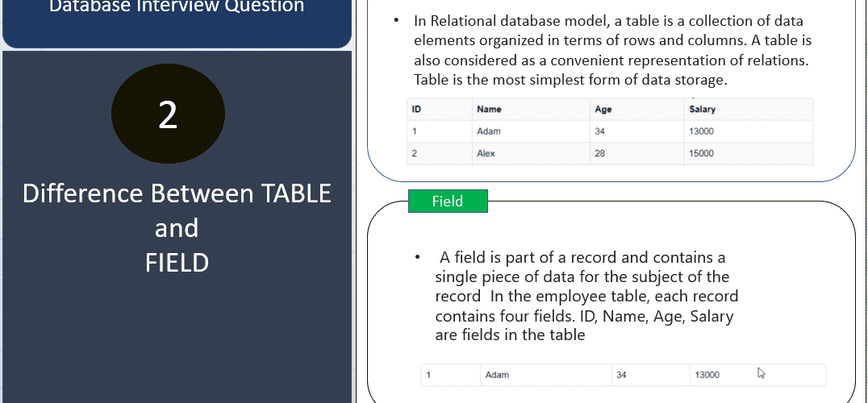
Task: Click the black circle with number 2
Action: (x=168, y=114)
